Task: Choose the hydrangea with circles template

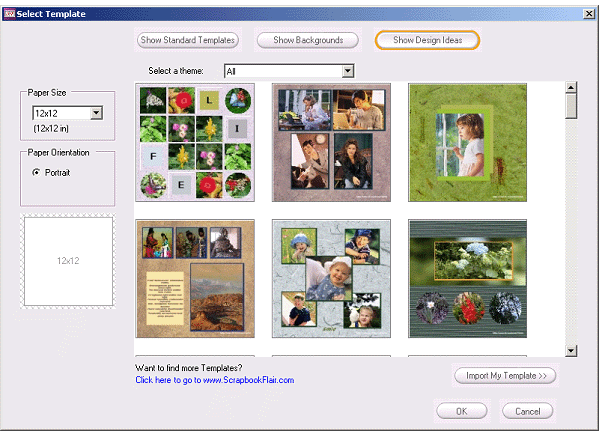Action: (x=467, y=279)
